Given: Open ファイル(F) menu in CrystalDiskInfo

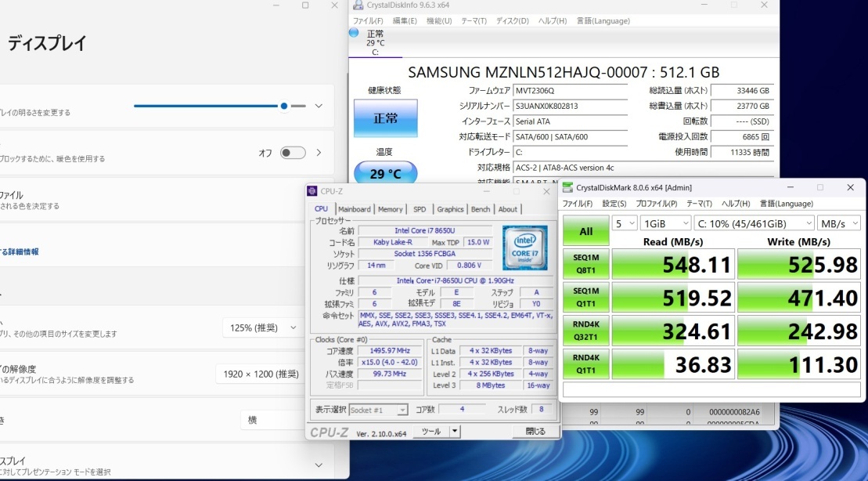Looking at the screenshot, I should (368, 21).
